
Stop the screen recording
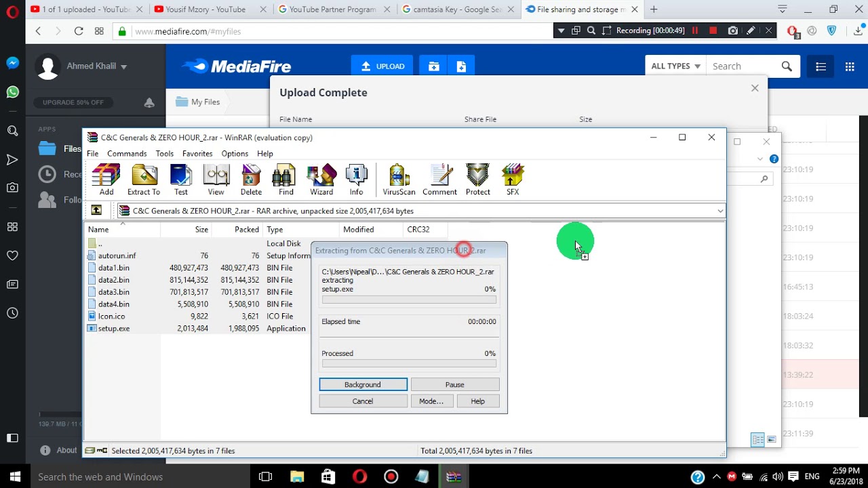[713, 30]
